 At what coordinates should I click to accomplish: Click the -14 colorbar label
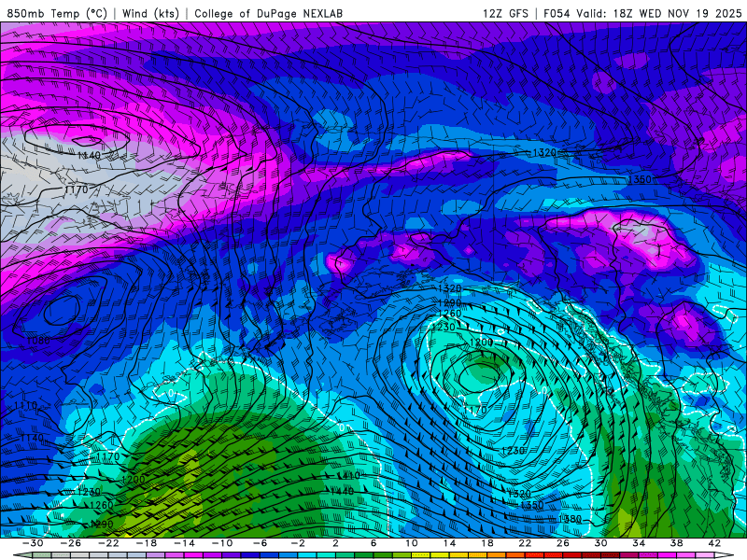(184, 543)
